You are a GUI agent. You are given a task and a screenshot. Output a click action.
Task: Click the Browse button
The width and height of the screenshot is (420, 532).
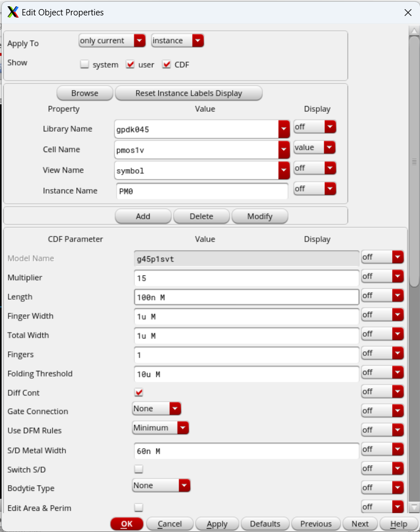(85, 93)
